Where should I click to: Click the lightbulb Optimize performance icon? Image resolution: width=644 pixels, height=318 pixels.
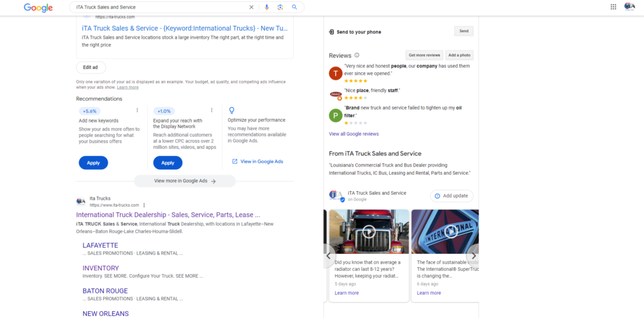point(231,111)
